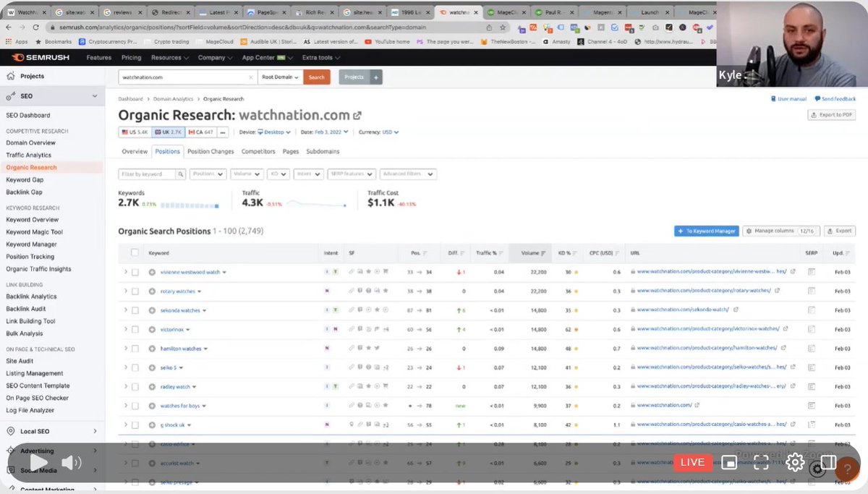Image resolution: width=868 pixels, height=494 pixels.
Task: Enable picture-in-picture on the video
Action: click(730, 463)
